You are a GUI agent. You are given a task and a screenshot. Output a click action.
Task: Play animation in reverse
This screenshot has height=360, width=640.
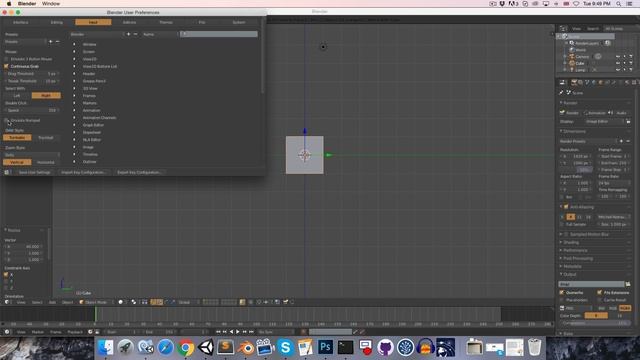tap(231, 332)
